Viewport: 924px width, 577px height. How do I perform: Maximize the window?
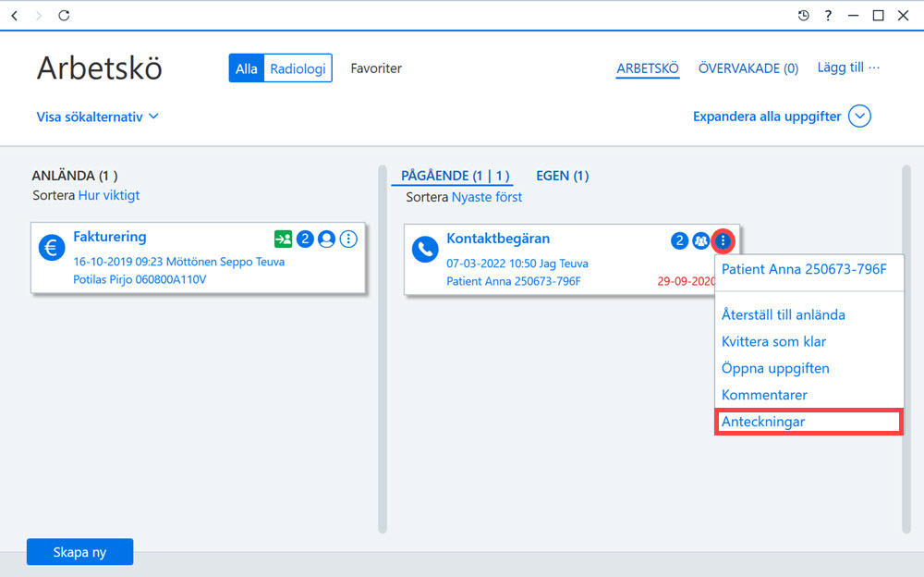878,16
